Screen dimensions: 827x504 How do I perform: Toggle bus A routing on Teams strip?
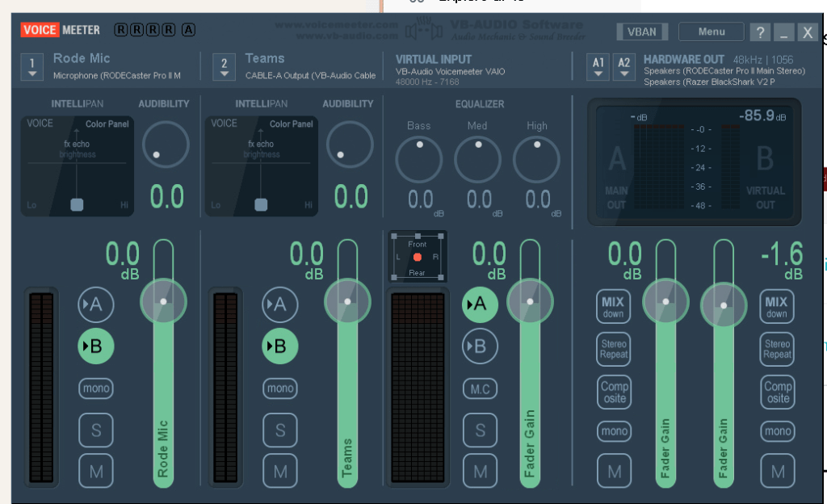point(280,304)
